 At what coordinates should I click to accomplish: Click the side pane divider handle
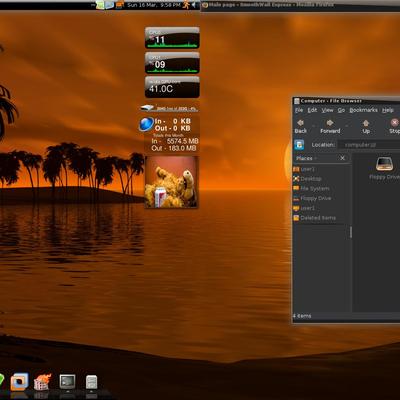point(351,232)
